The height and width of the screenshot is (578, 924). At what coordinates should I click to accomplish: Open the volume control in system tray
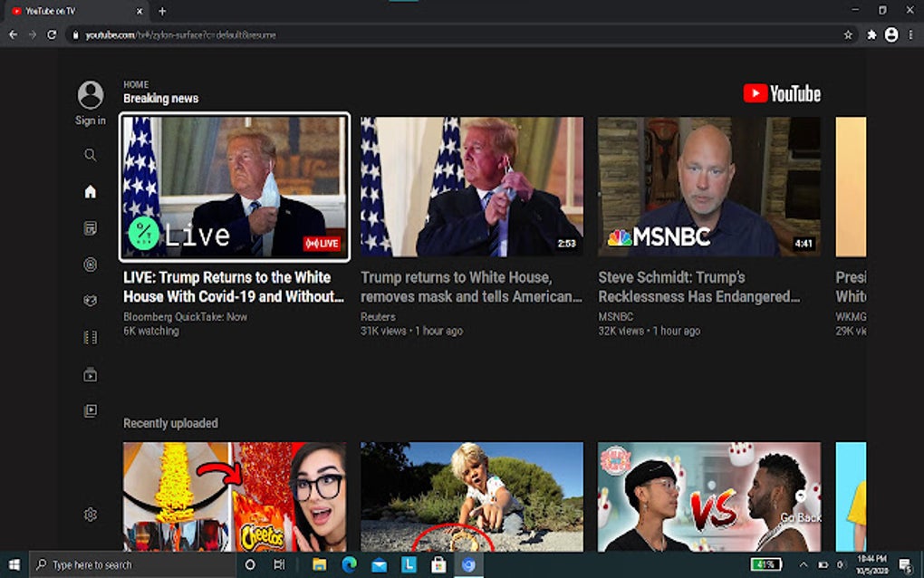[841, 564]
